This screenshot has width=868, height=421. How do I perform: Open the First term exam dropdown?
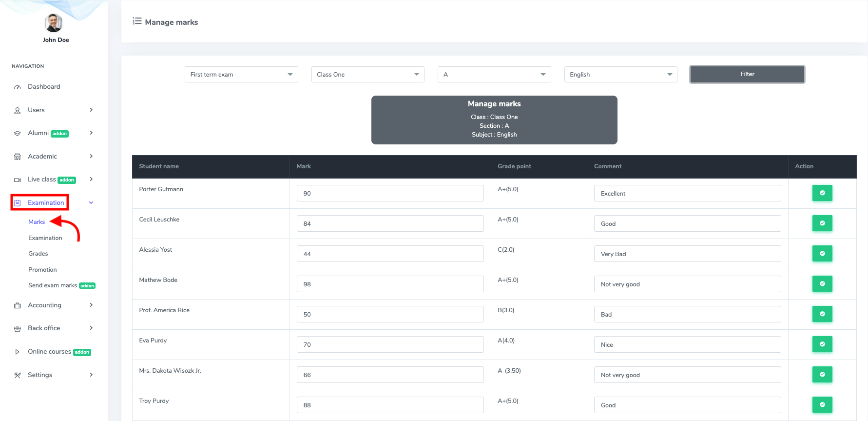[x=241, y=75]
